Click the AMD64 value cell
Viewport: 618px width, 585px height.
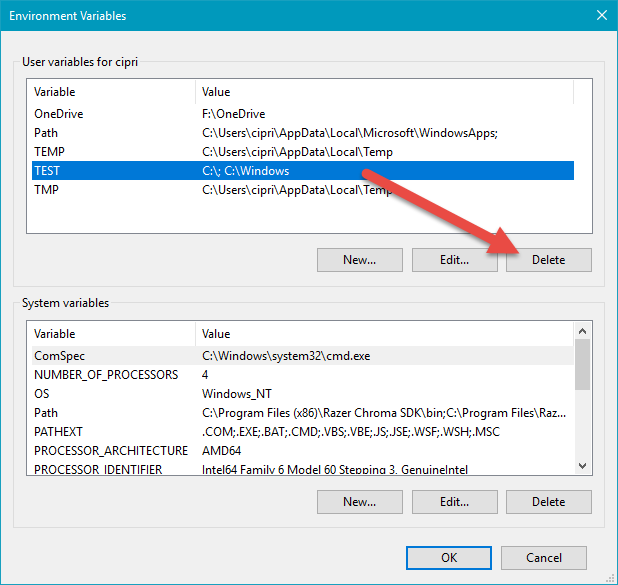[222, 451]
